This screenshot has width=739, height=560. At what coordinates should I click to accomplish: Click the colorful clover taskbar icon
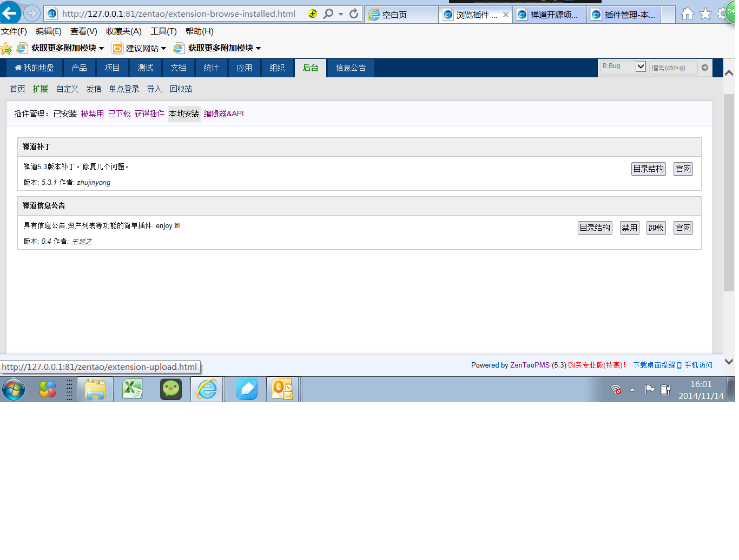(x=48, y=389)
